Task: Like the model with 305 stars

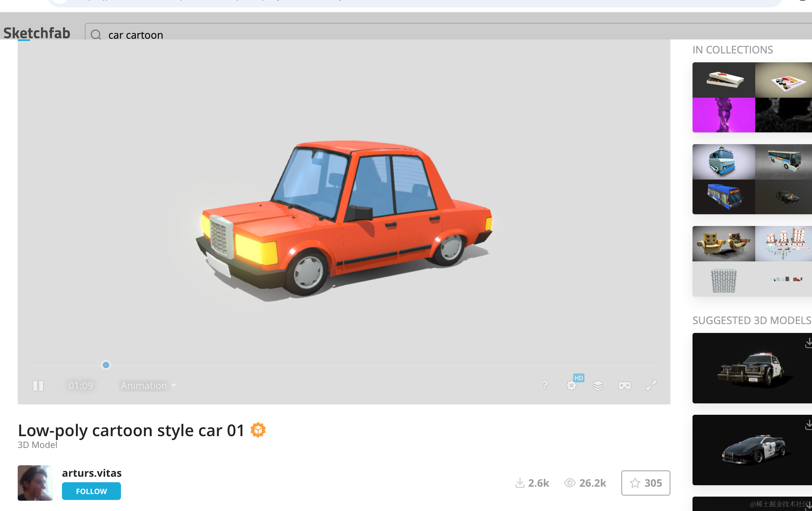Action: coord(646,483)
